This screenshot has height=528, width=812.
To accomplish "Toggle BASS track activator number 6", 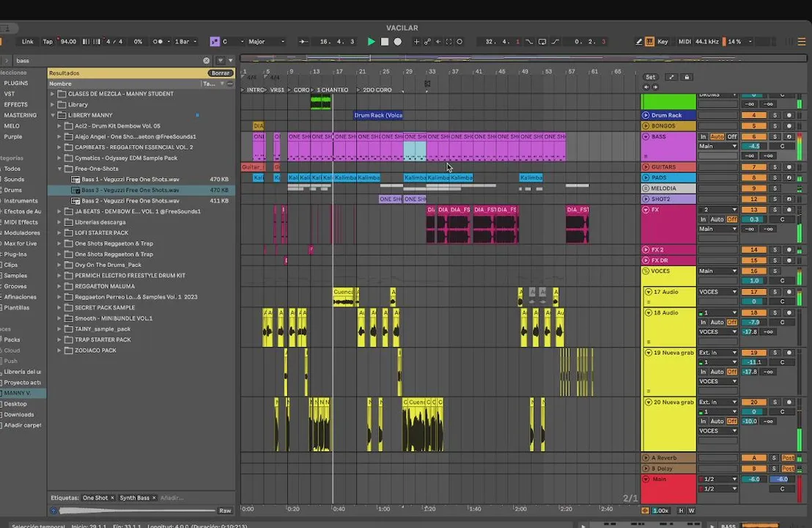I will [753, 136].
